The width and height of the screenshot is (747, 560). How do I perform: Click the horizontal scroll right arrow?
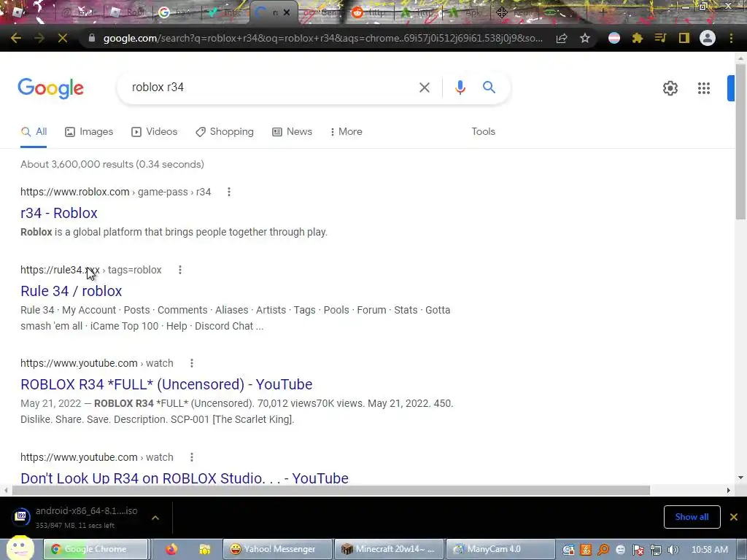tap(729, 490)
